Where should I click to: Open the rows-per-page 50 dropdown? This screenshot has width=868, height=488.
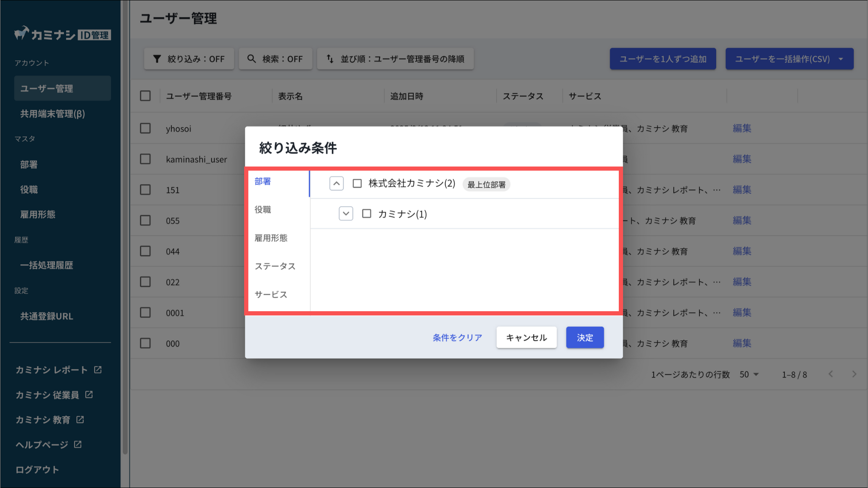tap(749, 374)
